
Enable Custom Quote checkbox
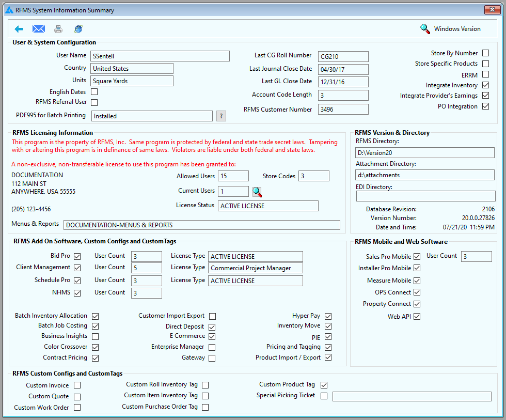77,396
